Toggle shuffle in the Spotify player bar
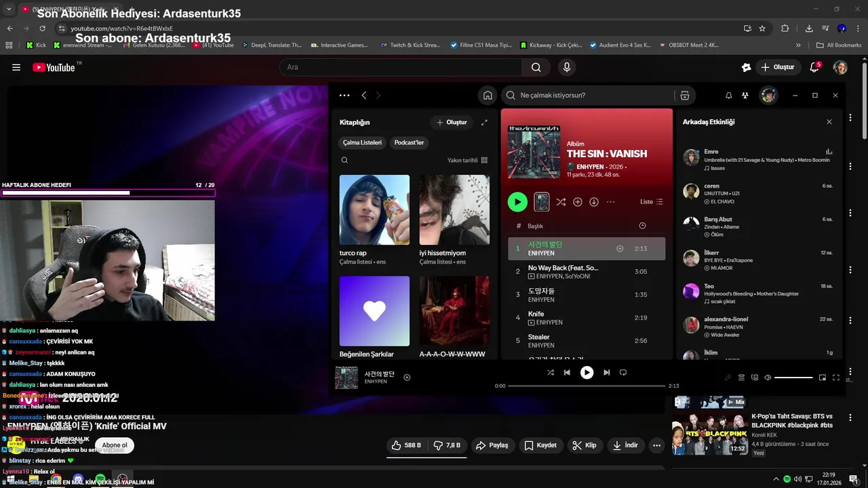 pos(550,372)
